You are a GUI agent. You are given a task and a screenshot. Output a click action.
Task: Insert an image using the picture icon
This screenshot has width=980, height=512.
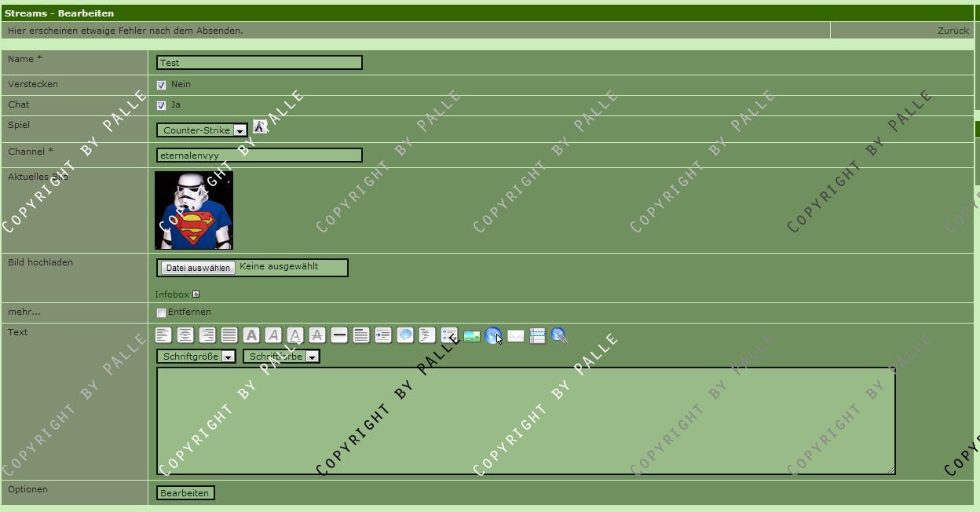472,336
